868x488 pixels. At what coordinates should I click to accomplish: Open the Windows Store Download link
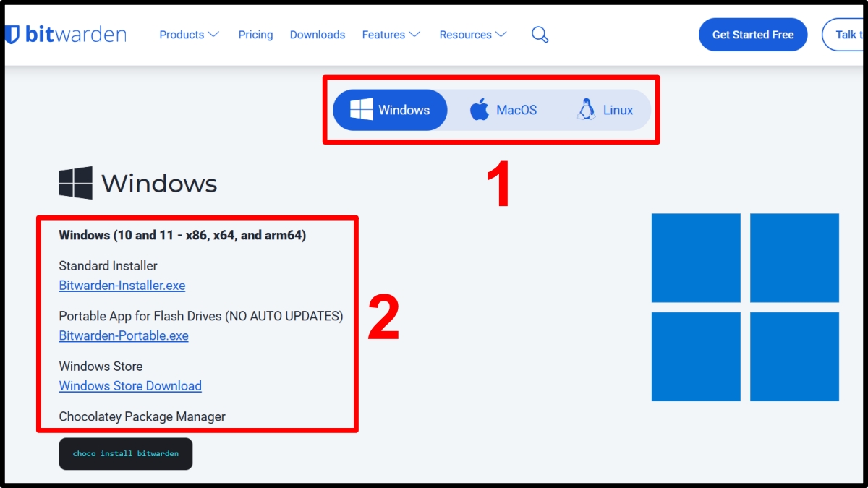[130, 386]
